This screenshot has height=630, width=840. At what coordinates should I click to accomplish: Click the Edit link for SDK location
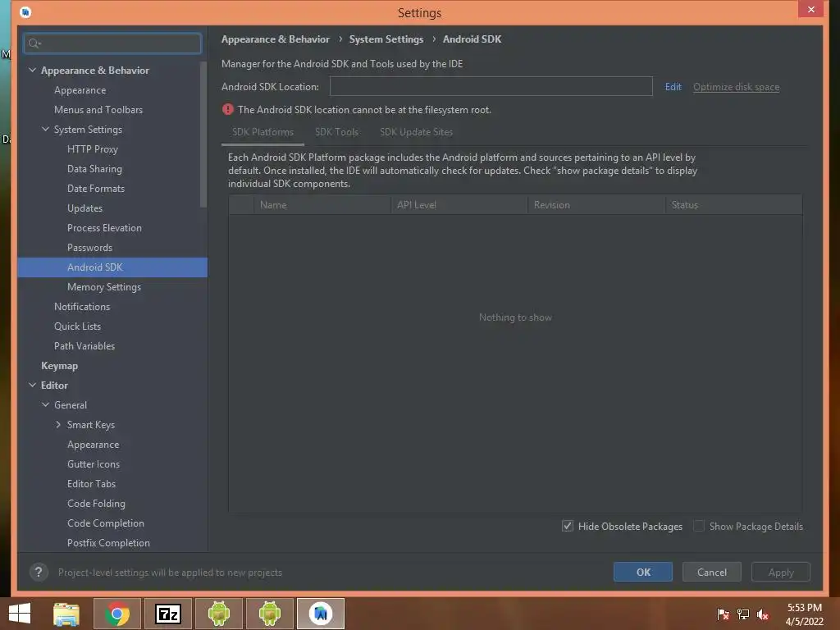coord(673,87)
